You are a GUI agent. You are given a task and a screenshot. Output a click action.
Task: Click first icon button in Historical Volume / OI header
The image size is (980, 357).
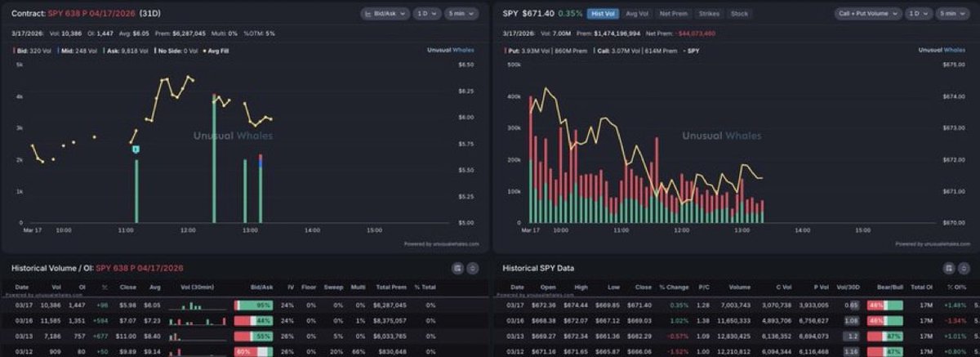457,268
